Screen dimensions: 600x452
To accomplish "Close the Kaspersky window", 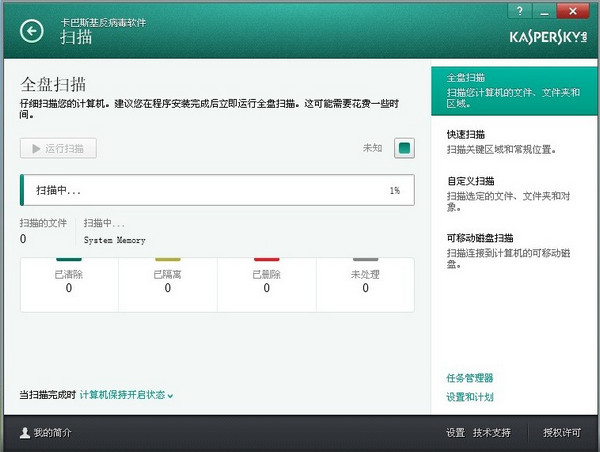I will [x=577, y=10].
